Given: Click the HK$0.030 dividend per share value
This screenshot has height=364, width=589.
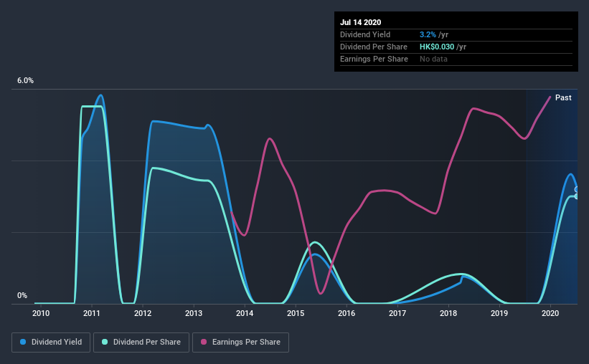Looking at the screenshot, I should [x=437, y=47].
